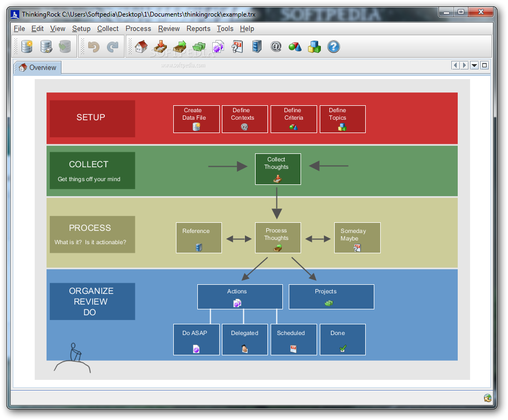Click the COLLECT heading block
Image resolution: width=508 pixels, height=420 pixels.
[x=93, y=170]
